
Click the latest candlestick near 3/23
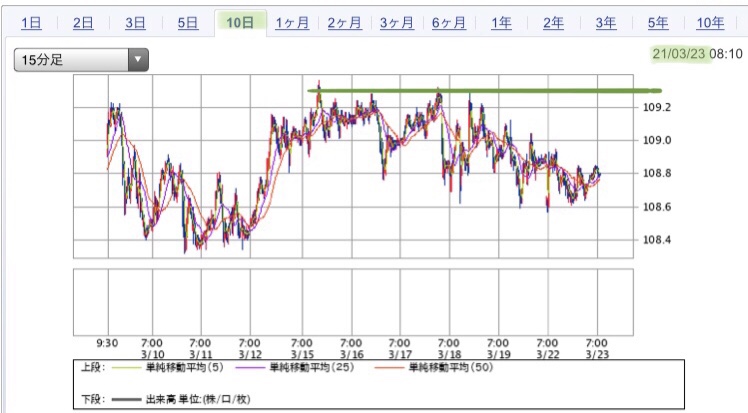(x=599, y=173)
